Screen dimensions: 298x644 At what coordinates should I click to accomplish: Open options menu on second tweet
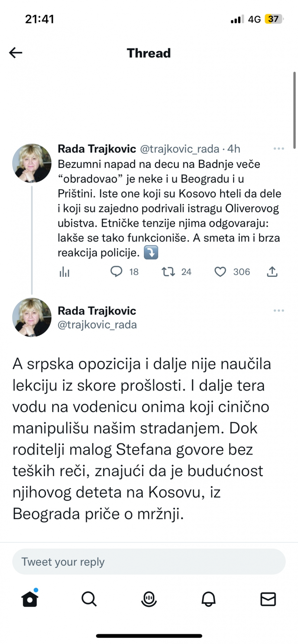click(279, 310)
